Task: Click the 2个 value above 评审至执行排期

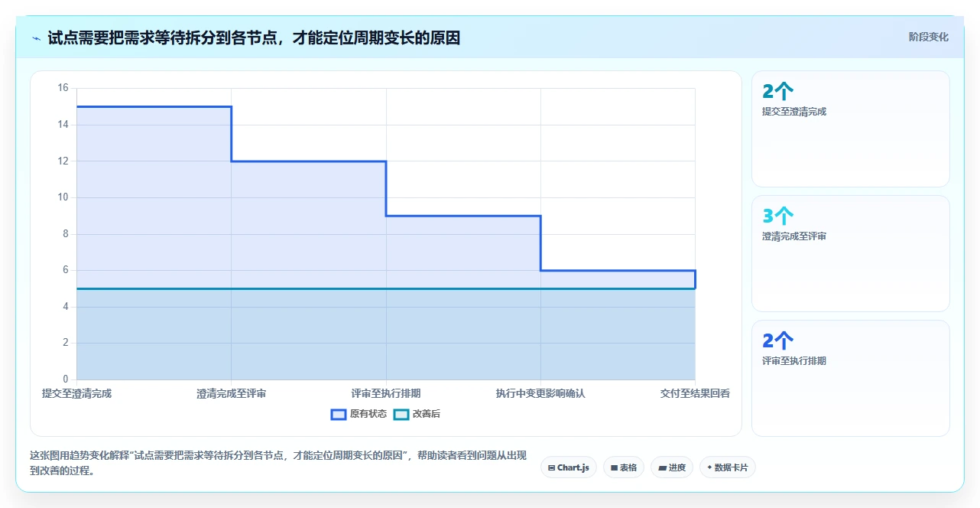Action: click(x=777, y=341)
